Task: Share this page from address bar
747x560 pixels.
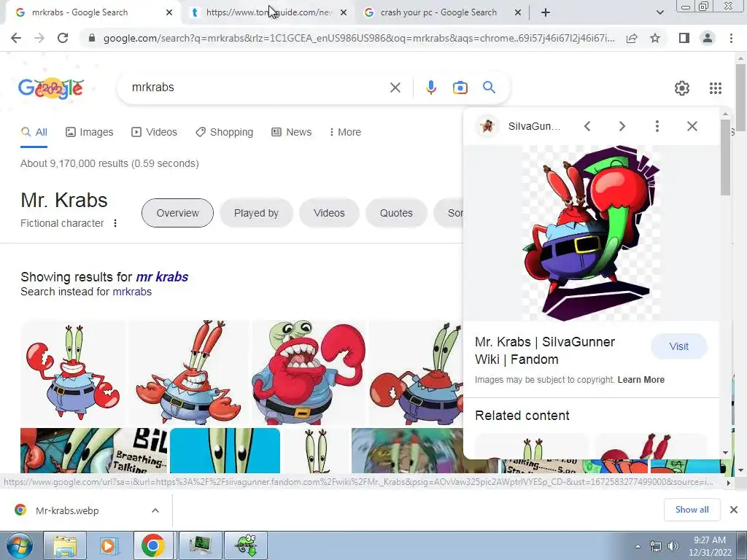Action: (x=632, y=38)
